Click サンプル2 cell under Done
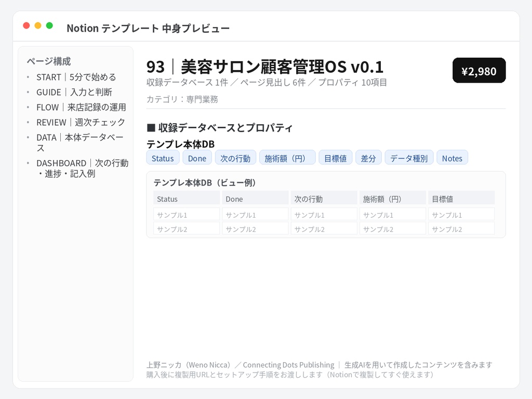Screen dimensions: 532x399 coord(255,229)
